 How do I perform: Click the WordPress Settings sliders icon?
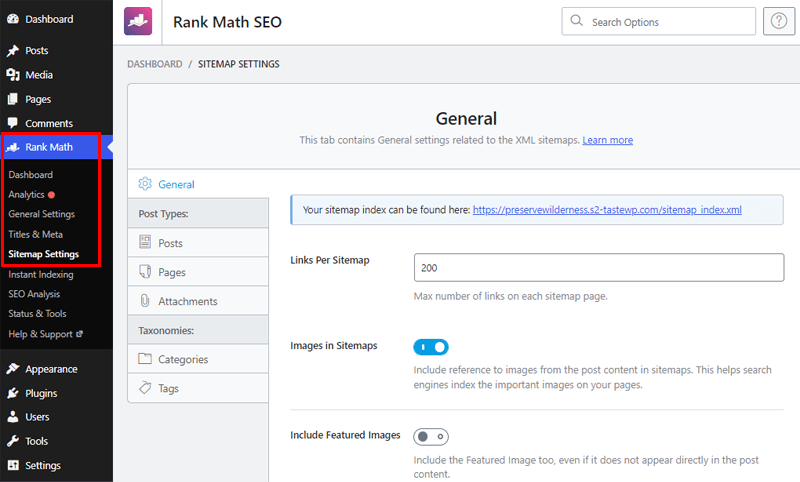pyautogui.click(x=13, y=465)
